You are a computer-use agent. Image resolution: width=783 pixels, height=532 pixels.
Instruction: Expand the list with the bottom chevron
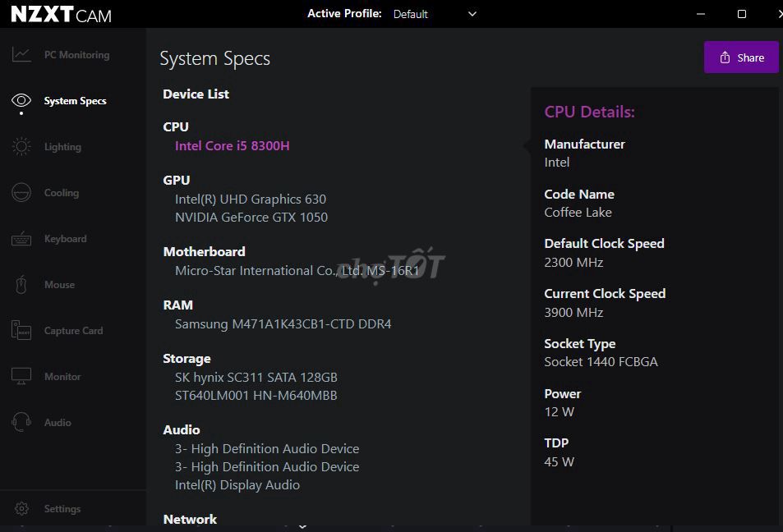pos(302,526)
